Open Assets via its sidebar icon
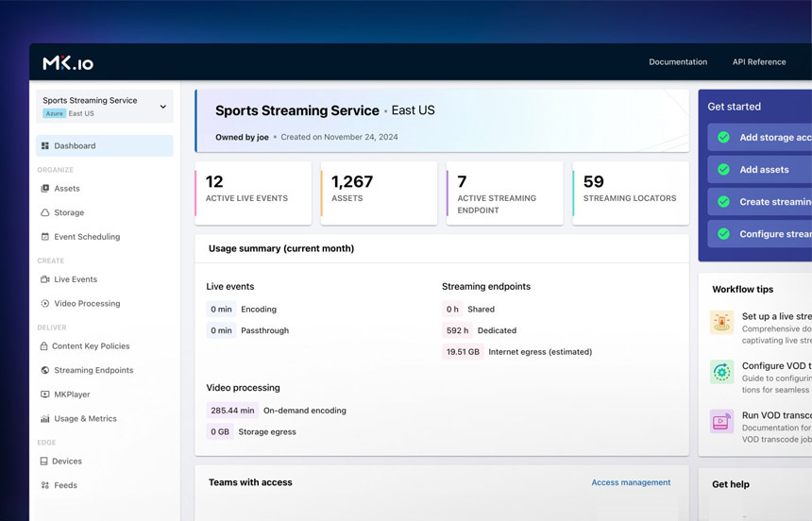812x521 pixels. 45,189
